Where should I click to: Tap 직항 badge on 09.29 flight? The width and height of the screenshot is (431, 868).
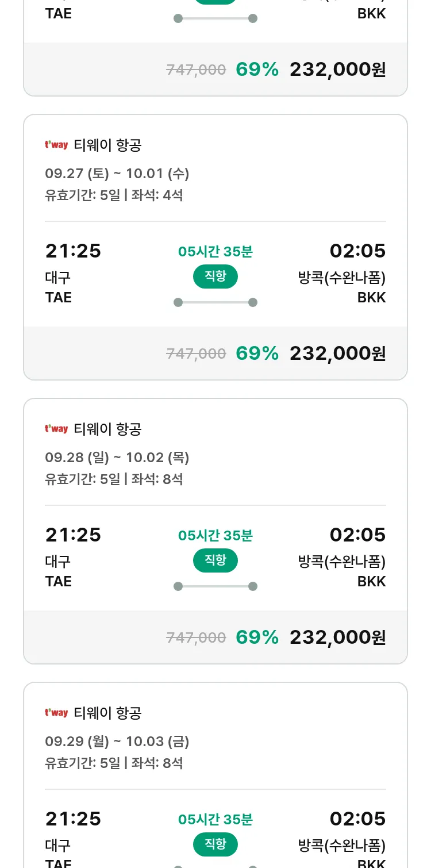215,844
